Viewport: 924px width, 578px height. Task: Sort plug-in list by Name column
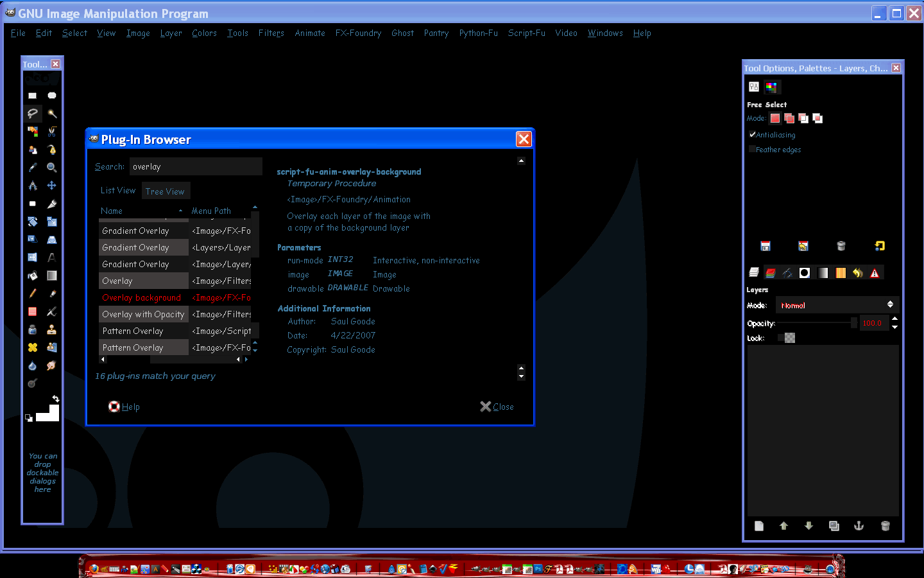142,211
